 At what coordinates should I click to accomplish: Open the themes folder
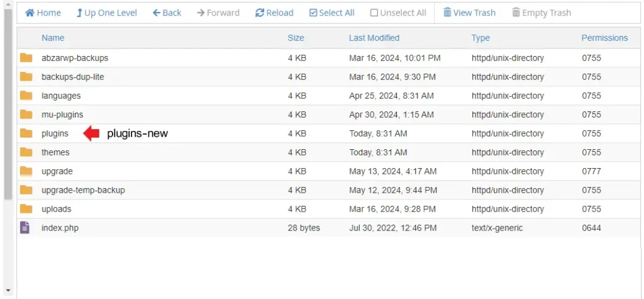(x=55, y=152)
